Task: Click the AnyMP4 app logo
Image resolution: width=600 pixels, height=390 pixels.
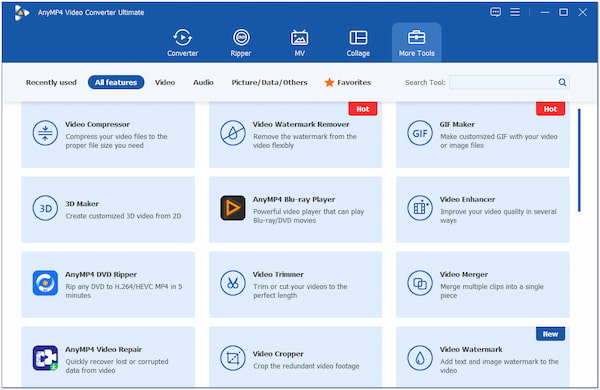Action: (21, 13)
